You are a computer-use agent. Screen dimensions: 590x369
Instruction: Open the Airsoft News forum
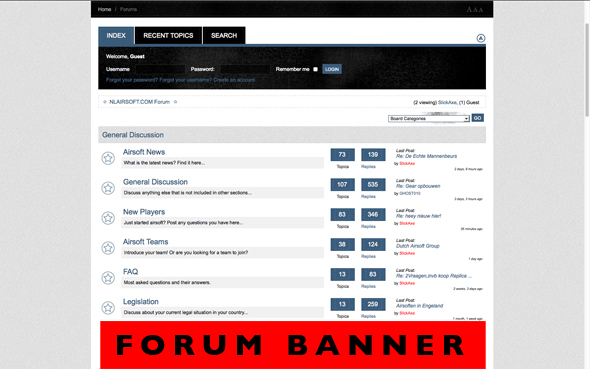pos(144,152)
